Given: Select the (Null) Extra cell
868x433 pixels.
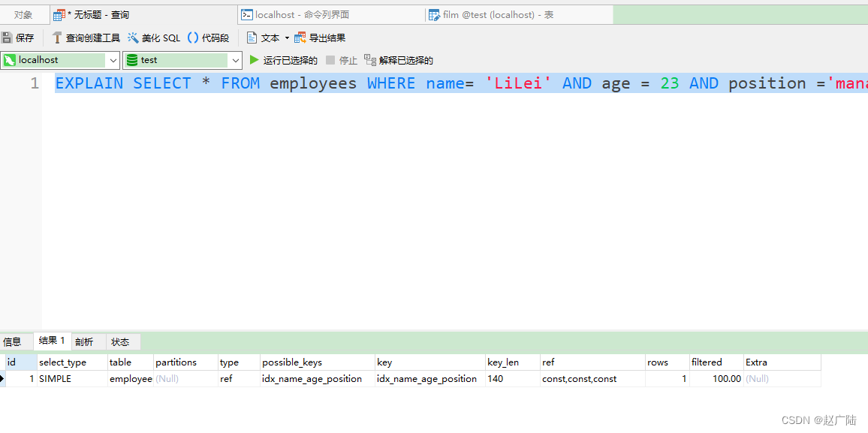Looking at the screenshot, I should (782, 379).
